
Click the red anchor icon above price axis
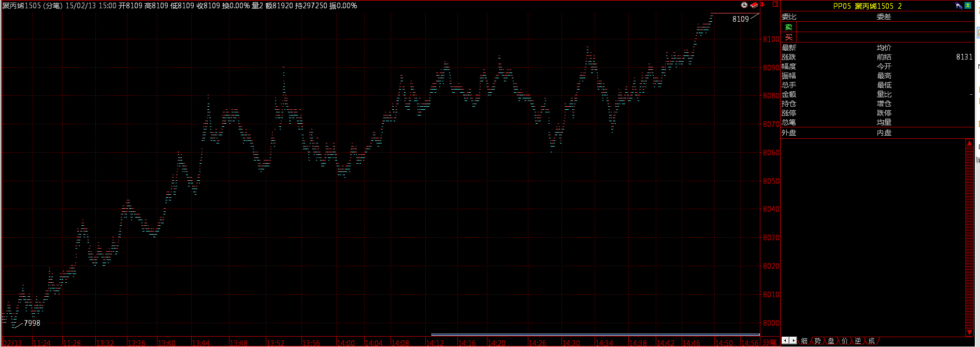(762, 5)
